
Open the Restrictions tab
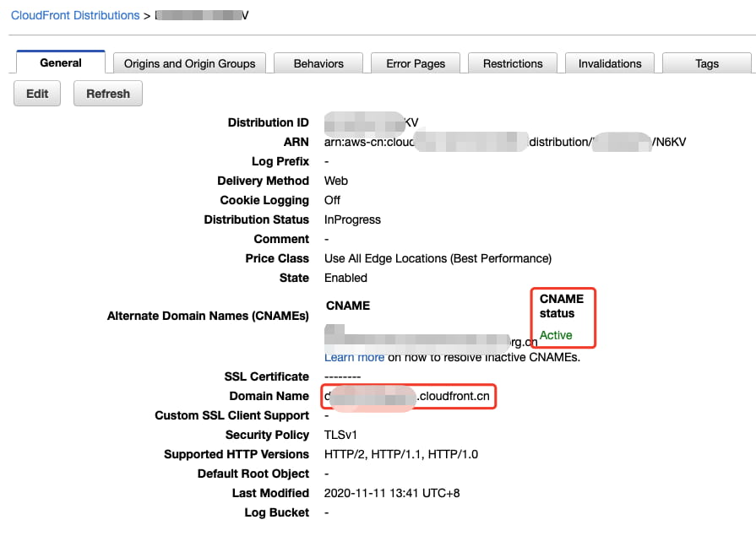[513, 63]
